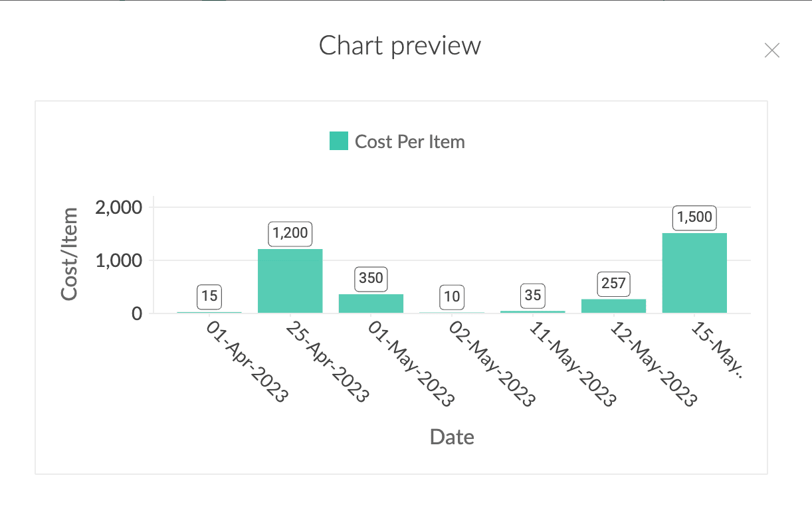Click the 1,500 data label
The width and height of the screenshot is (812, 518).
tap(694, 217)
